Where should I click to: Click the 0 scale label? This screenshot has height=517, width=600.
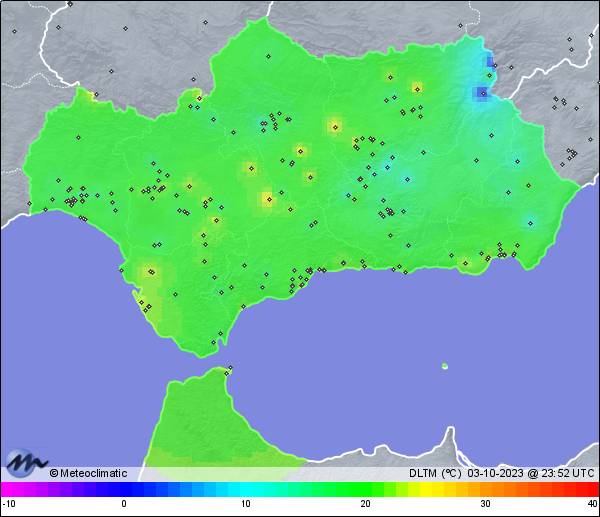pos(124,504)
